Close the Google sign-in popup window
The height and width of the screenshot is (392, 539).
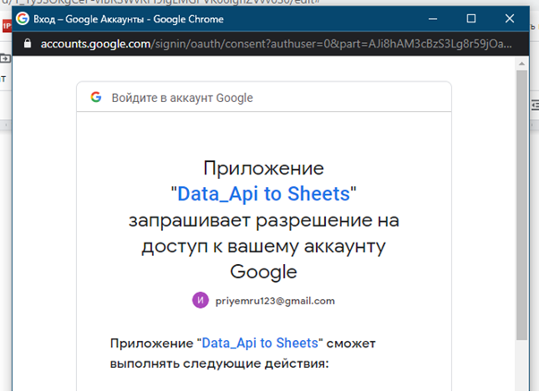pyautogui.click(x=509, y=19)
